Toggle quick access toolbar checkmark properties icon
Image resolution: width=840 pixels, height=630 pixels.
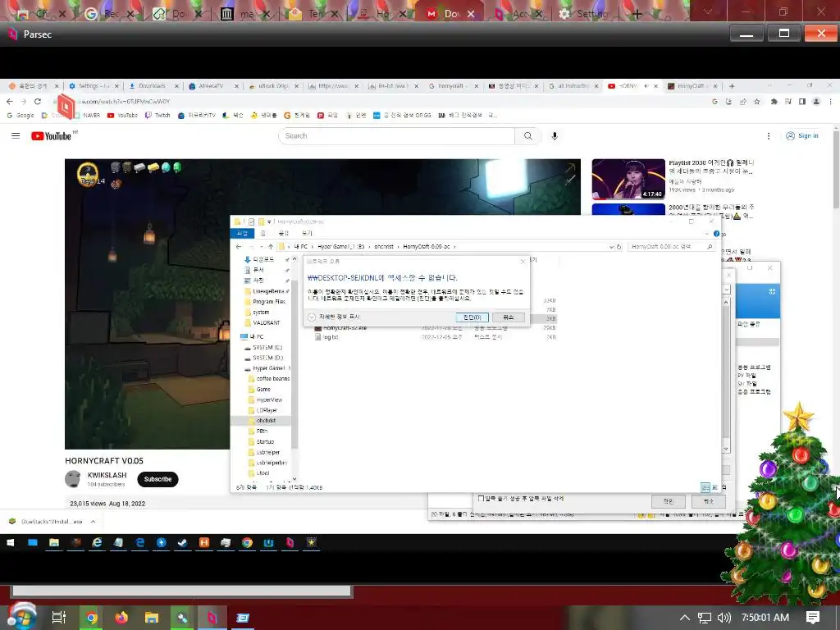click(x=251, y=221)
